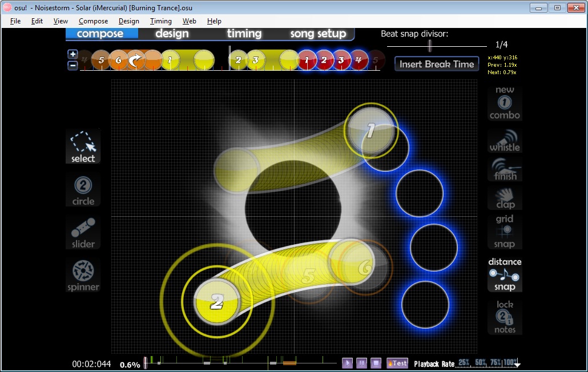Image resolution: width=588 pixels, height=372 pixels.
Task: Pick the slider tool
Action: pos(83,233)
